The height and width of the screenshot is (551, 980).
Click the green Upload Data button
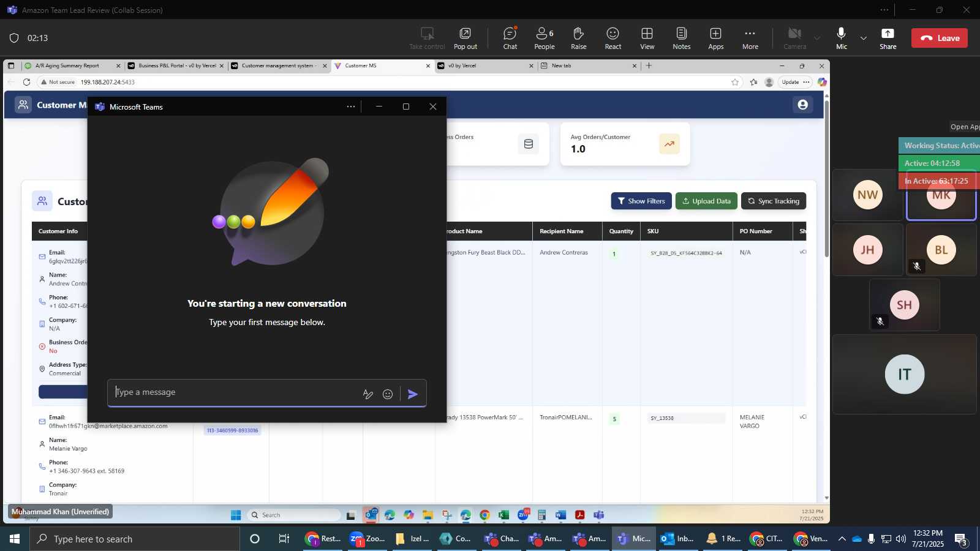point(706,201)
